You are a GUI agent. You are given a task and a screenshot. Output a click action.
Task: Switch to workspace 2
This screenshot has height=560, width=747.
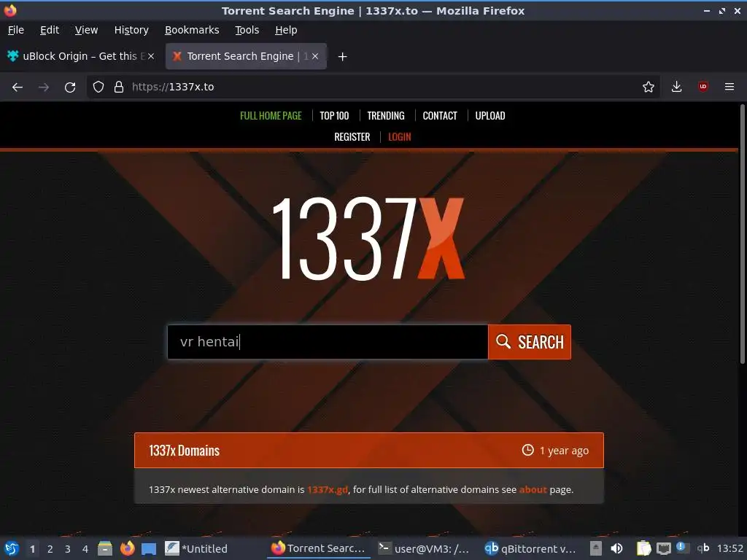50,549
